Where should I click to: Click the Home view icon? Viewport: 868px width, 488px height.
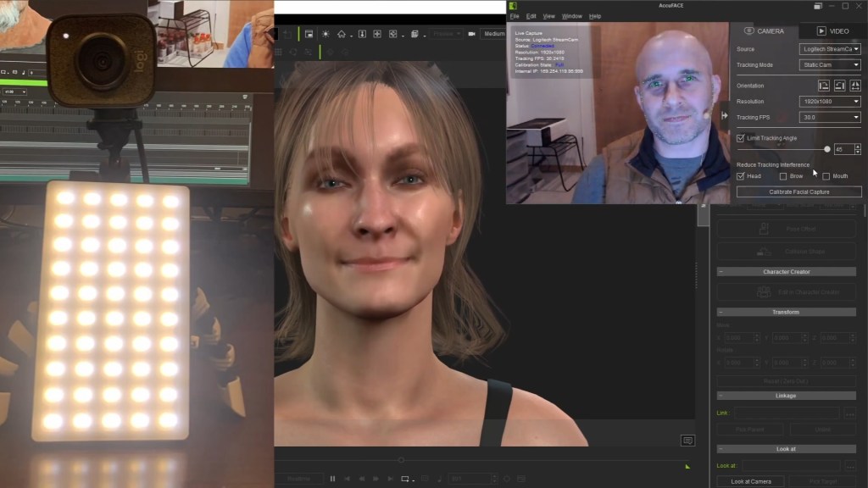pos(341,34)
